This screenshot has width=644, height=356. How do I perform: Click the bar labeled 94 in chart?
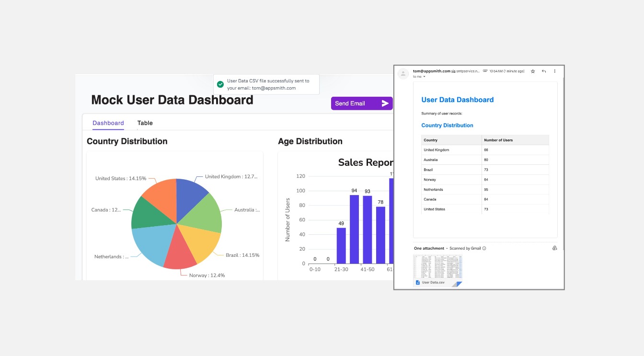pyautogui.click(x=355, y=229)
